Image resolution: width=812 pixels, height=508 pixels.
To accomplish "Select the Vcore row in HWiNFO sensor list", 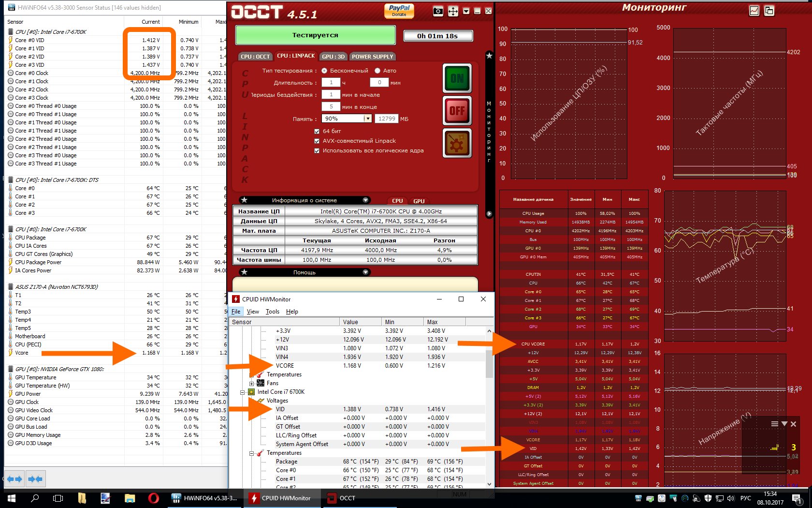I will coord(116,353).
